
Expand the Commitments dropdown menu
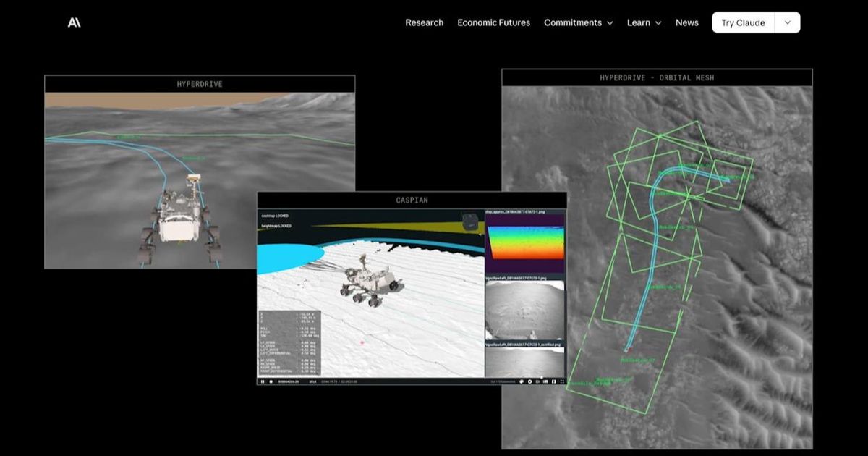[579, 22]
